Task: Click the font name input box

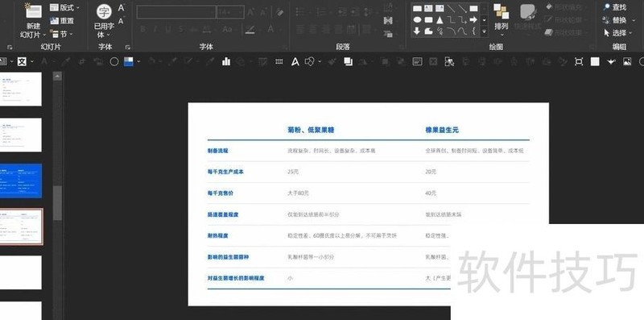Action: (x=176, y=12)
